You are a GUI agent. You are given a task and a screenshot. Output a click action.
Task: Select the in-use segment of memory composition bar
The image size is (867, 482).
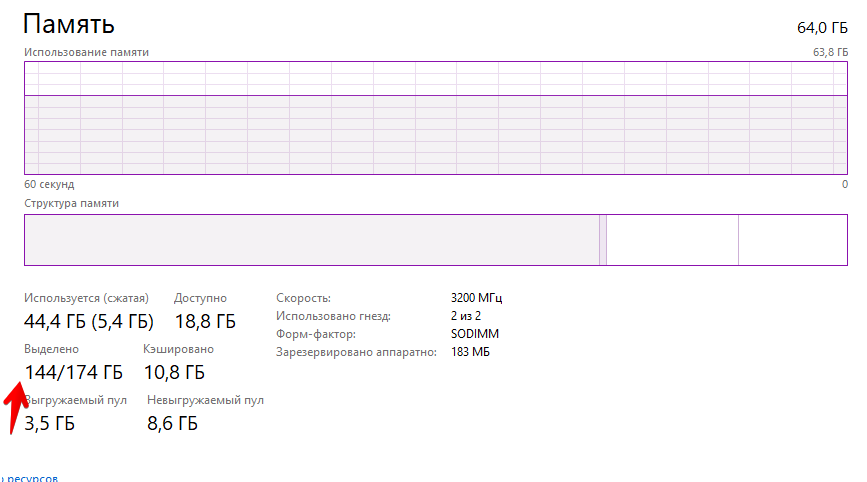pyautogui.click(x=312, y=240)
